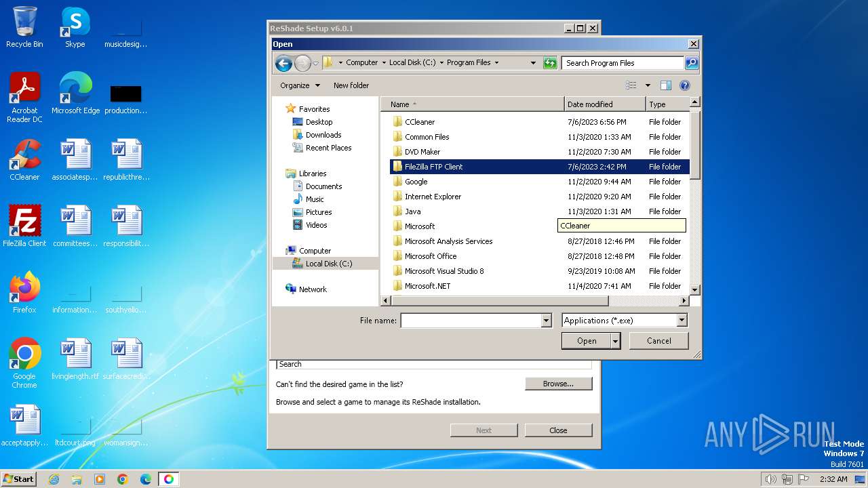868x488 pixels.
Task: Select the Common Files folder
Action: coord(540,137)
